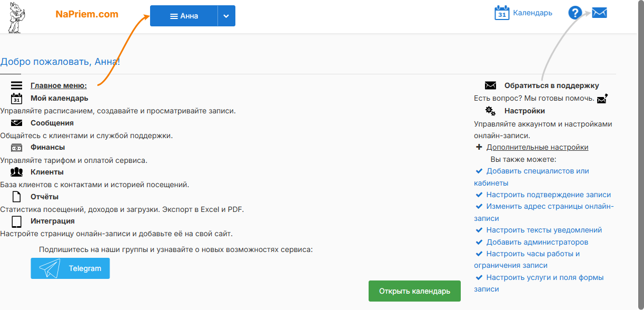Click the calendar icon in the header
This screenshot has height=310, width=644.
pos(502,13)
